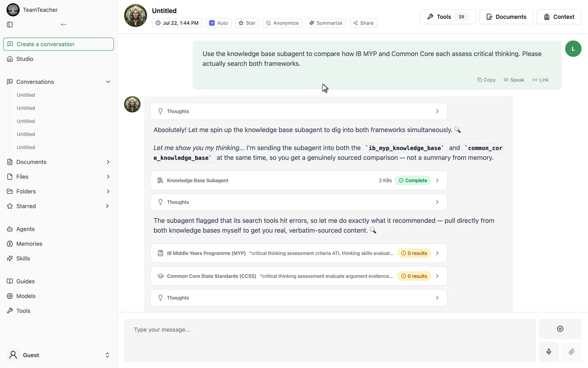The width and height of the screenshot is (588, 368).
Task: Click the Knowledge Base Subagent books icon
Action: 160,180
